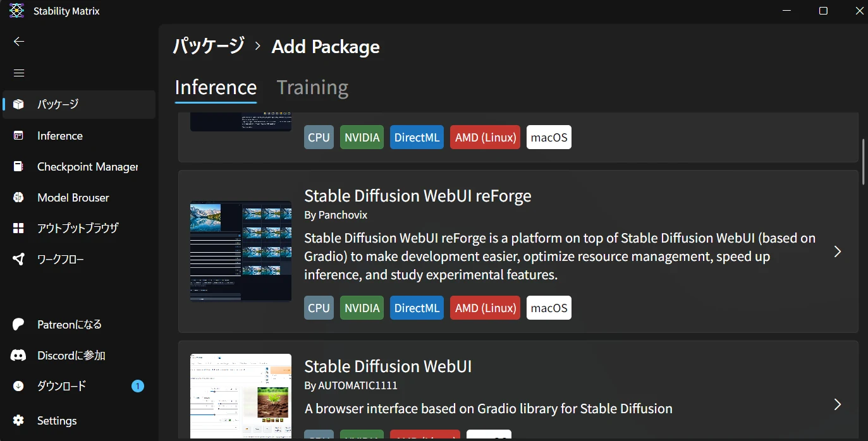The image size is (868, 441).
Task: Click the reForge description paragraph
Action: [x=560, y=257]
